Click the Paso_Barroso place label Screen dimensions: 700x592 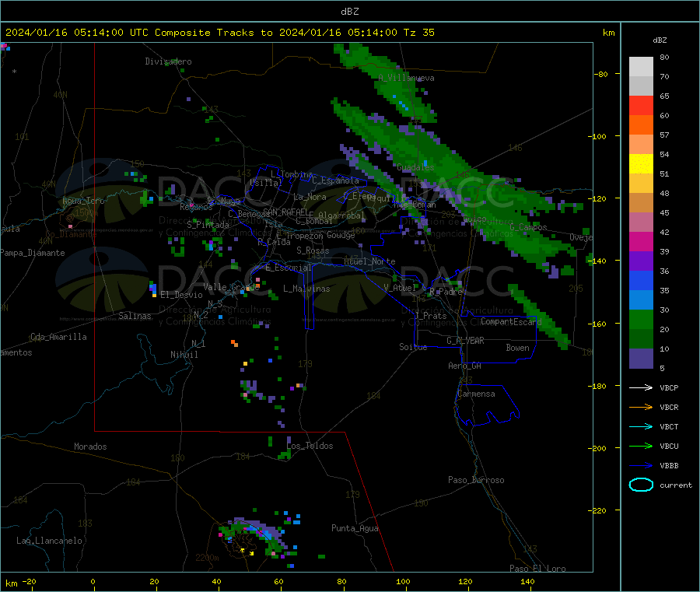(476, 480)
